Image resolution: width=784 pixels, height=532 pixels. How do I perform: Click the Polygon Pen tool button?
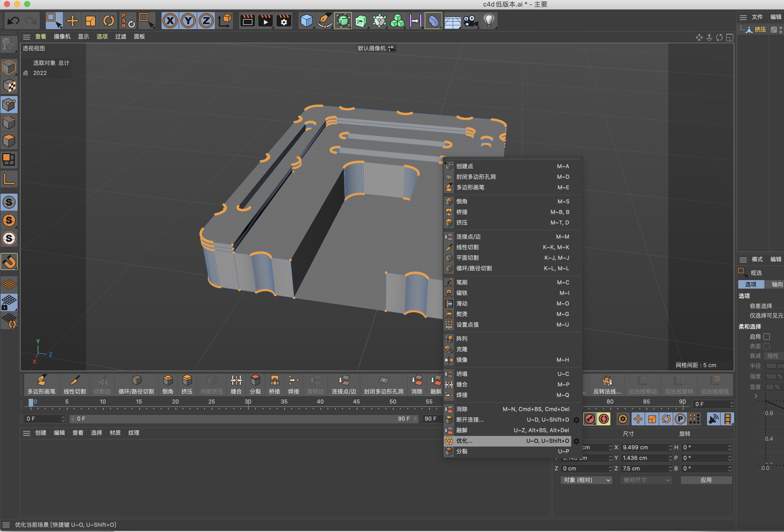pos(41,384)
